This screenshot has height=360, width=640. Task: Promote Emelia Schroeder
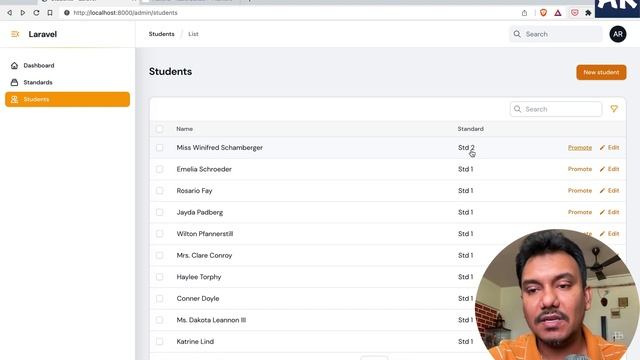(x=580, y=169)
